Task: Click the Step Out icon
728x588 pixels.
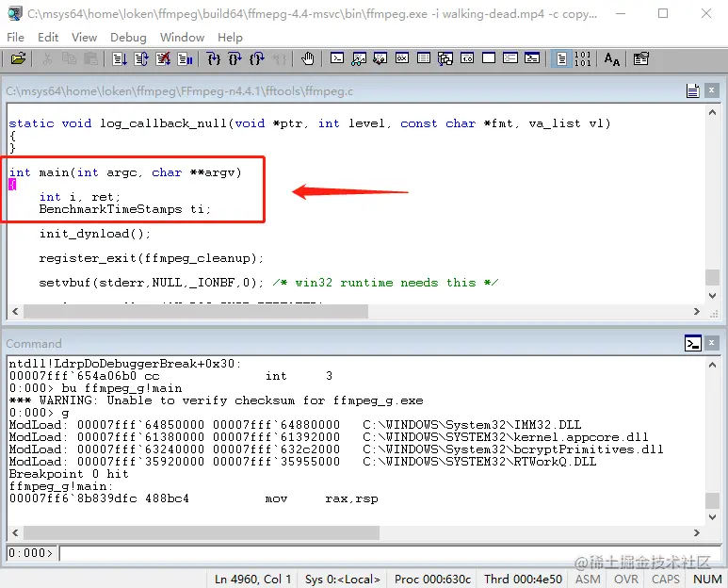Action: (257, 59)
